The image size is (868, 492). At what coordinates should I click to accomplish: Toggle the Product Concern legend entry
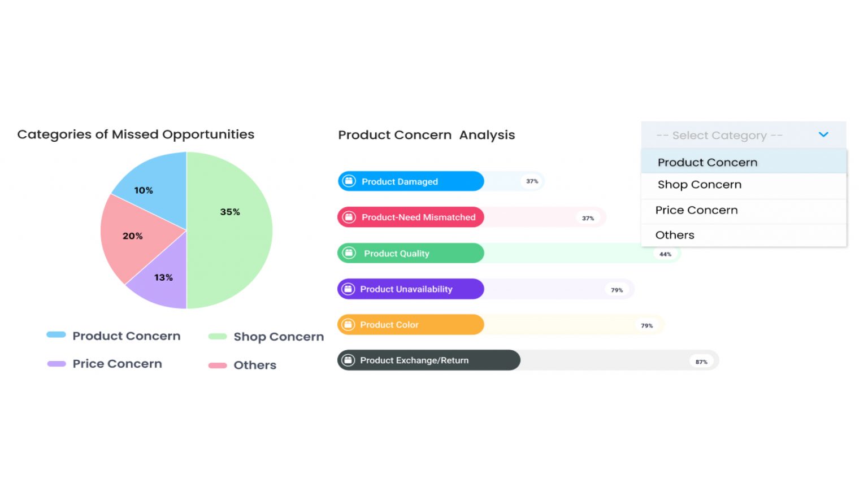point(114,336)
